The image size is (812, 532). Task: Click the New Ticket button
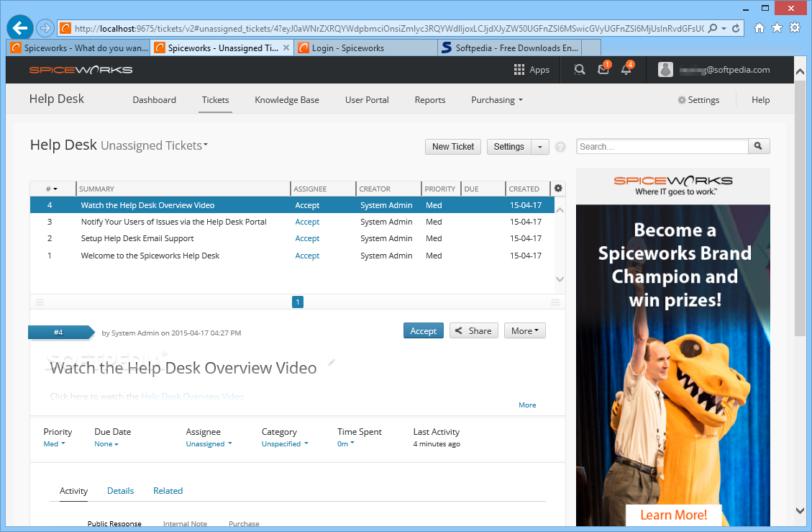click(453, 147)
